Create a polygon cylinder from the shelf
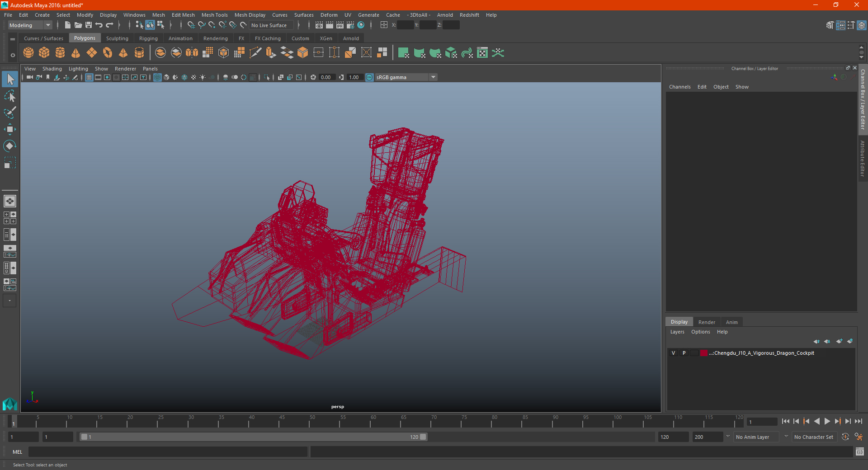The width and height of the screenshot is (868, 470). [60, 53]
